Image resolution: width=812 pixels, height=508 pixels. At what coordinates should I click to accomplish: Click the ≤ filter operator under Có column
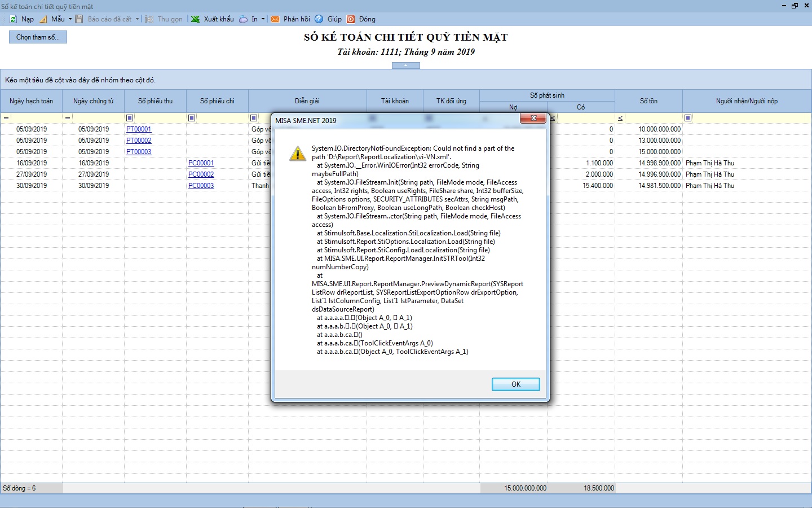[x=553, y=118]
